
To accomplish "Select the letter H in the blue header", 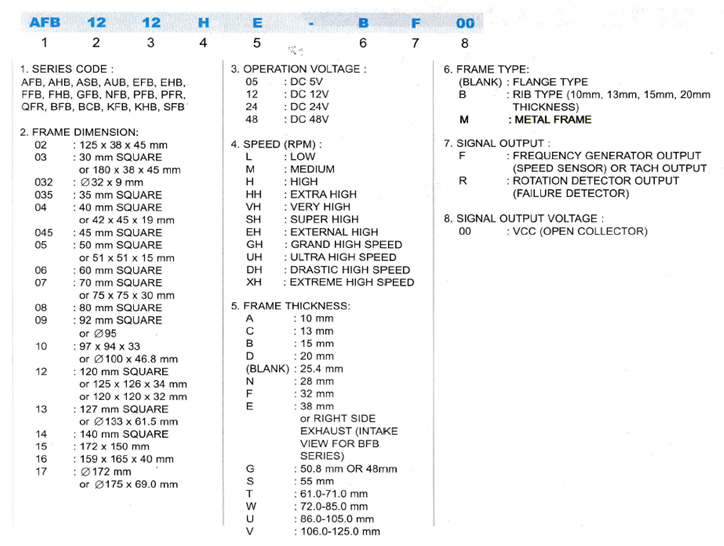I will pyautogui.click(x=203, y=19).
